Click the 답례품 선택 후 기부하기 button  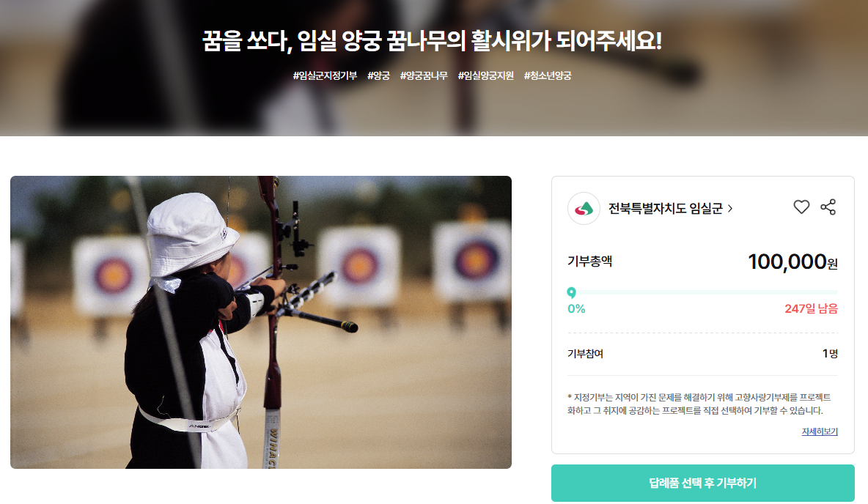pos(702,483)
